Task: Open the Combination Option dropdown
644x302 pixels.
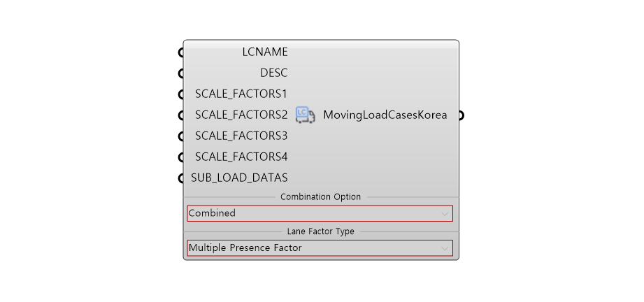Action: 320,213
